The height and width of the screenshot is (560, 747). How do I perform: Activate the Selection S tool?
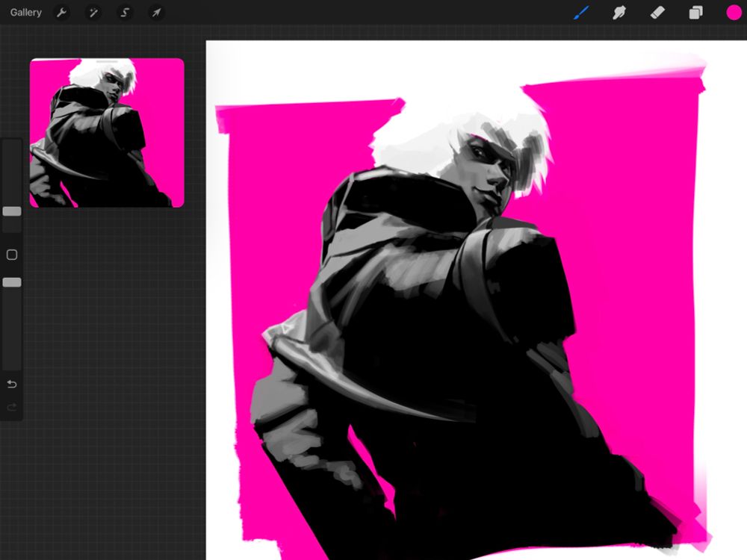coord(125,13)
